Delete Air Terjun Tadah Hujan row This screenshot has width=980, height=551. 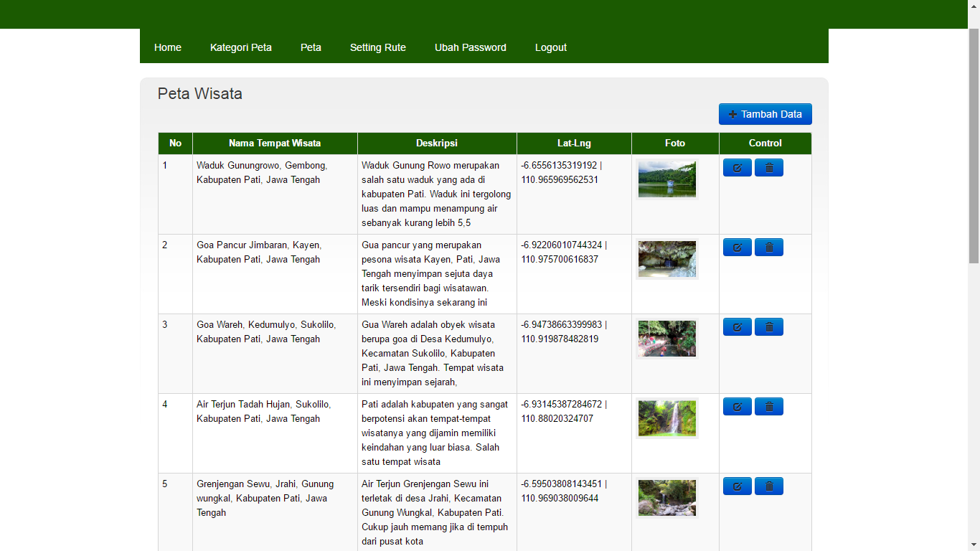[x=768, y=407]
